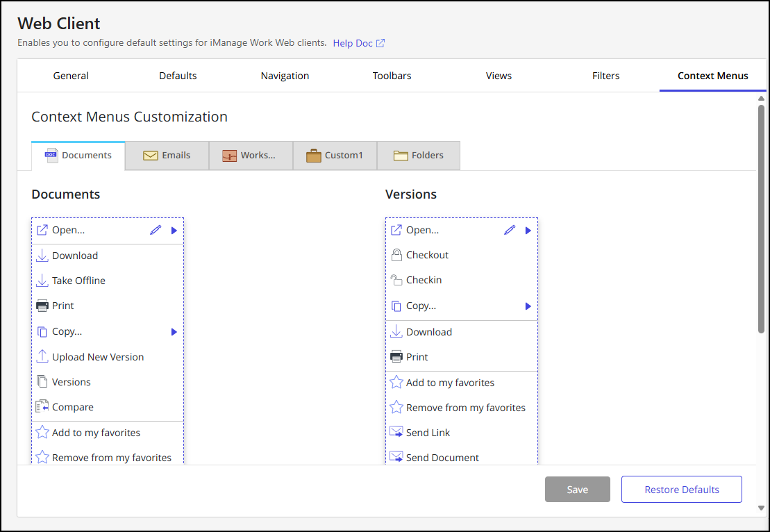The width and height of the screenshot is (770, 532).
Task: Click external link icon beside Help Doc
Action: coord(380,43)
